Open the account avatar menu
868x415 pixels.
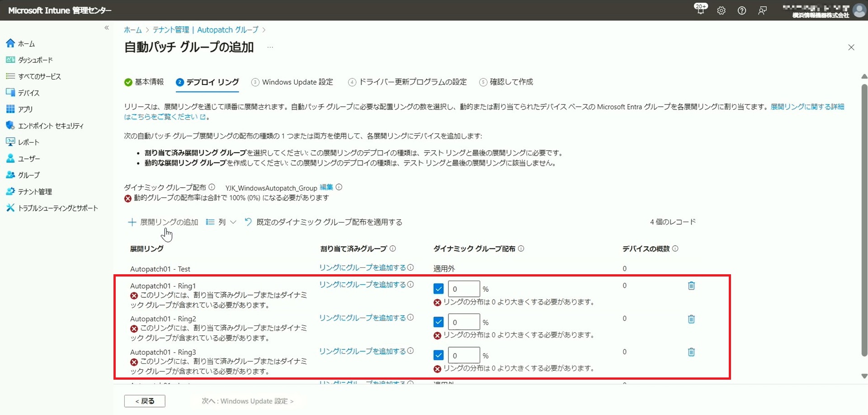[x=859, y=10]
